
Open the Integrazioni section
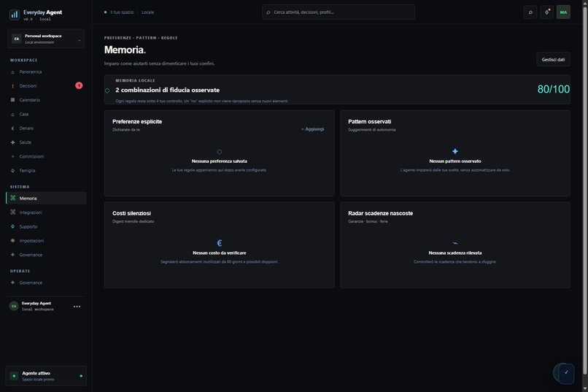tap(46, 212)
